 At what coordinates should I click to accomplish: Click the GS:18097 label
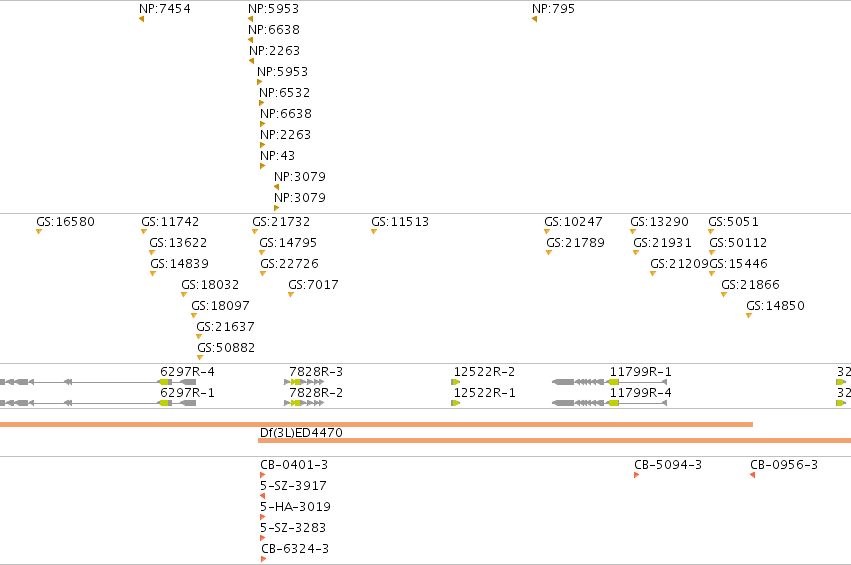pyautogui.click(x=220, y=306)
